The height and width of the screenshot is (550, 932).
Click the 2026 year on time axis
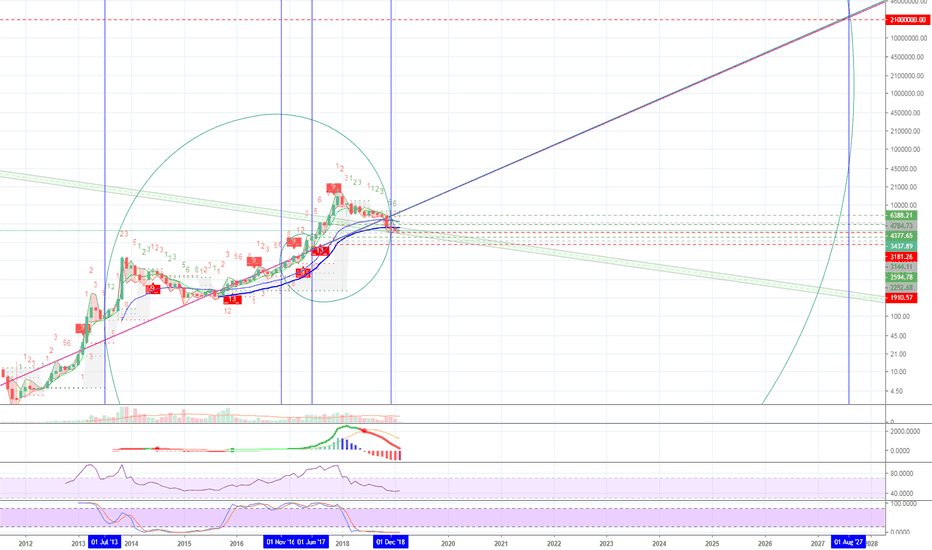coord(765,543)
